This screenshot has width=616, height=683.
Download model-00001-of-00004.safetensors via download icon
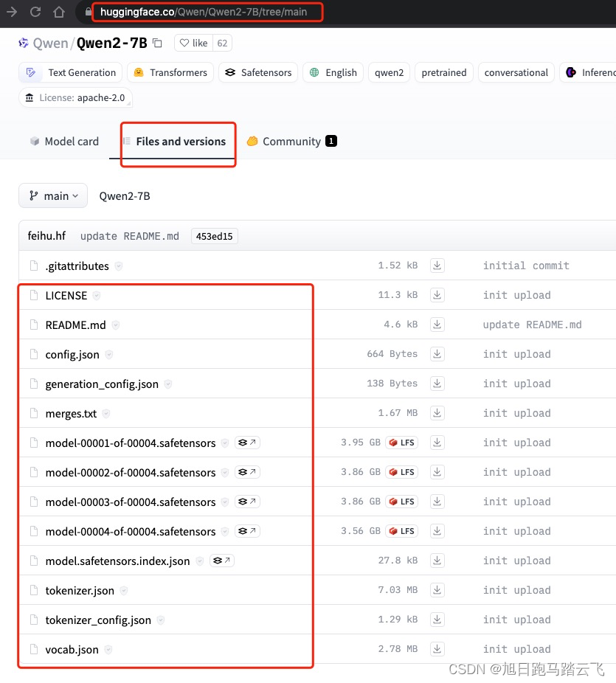[x=437, y=443]
